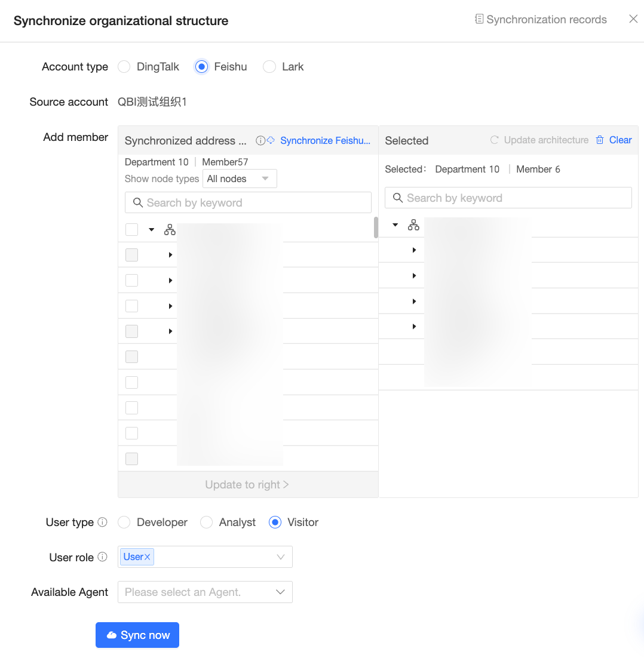644x658 pixels.
Task: Click the trash icon next to Clear
Action: pos(600,140)
